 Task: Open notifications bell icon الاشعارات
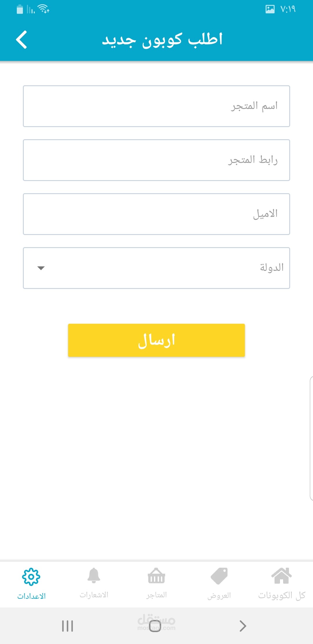coord(94,576)
